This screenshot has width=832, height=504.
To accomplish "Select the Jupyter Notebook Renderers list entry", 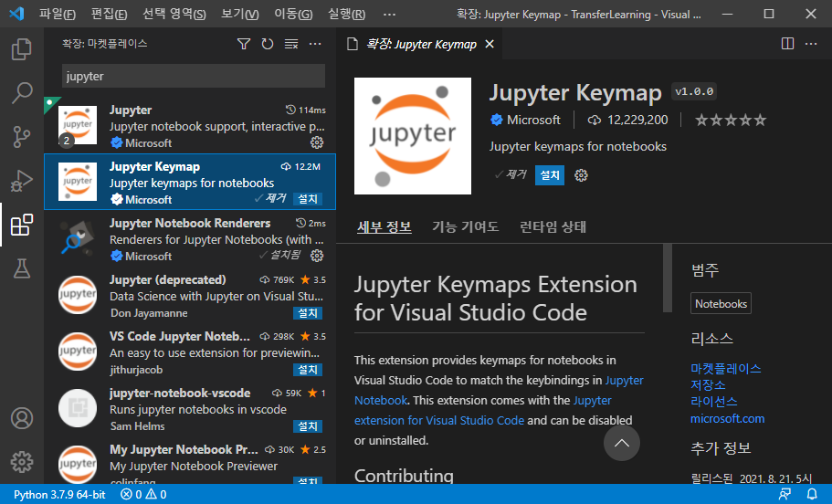I will (x=190, y=238).
